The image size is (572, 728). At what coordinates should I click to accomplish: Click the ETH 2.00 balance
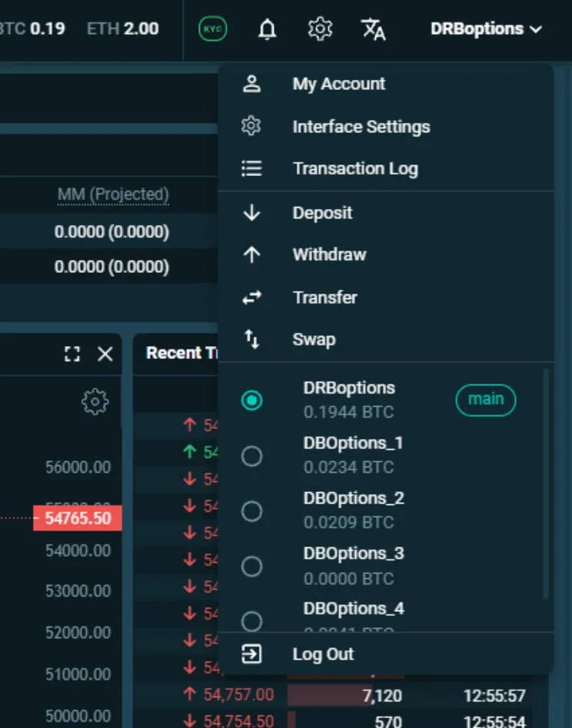coord(122,28)
